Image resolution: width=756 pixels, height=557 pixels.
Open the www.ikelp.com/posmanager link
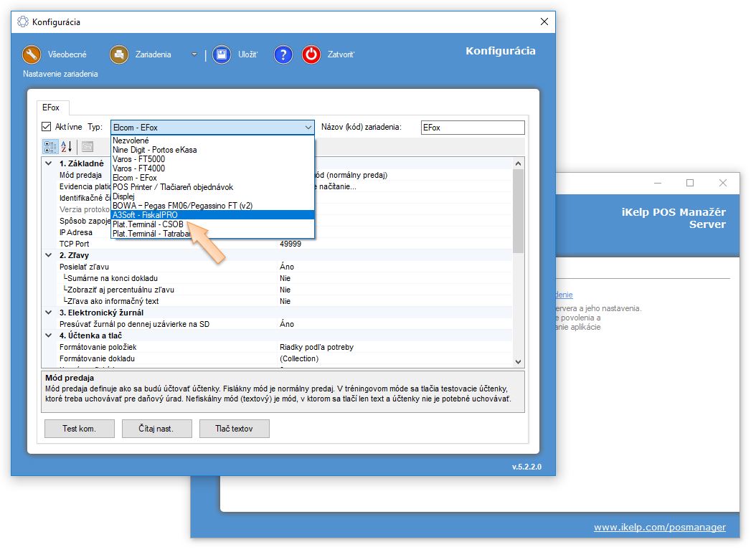point(659,527)
